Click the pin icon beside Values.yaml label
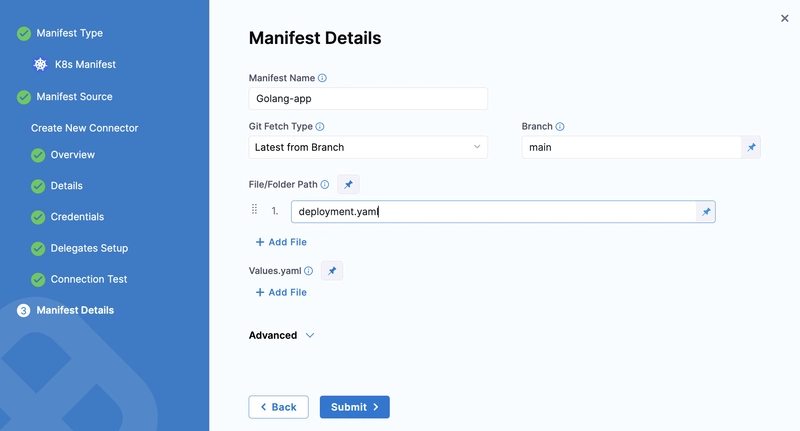The width and height of the screenshot is (800, 431). pyautogui.click(x=332, y=271)
